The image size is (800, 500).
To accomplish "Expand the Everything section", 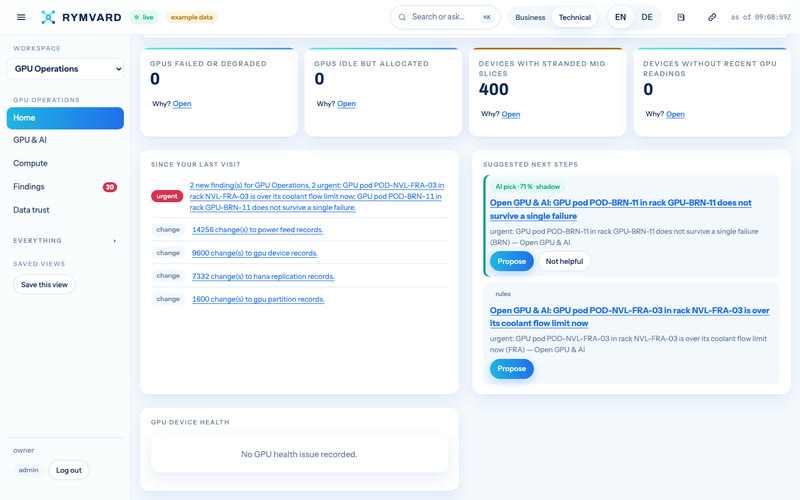I will pyautogui.click(x=65, y=241).
